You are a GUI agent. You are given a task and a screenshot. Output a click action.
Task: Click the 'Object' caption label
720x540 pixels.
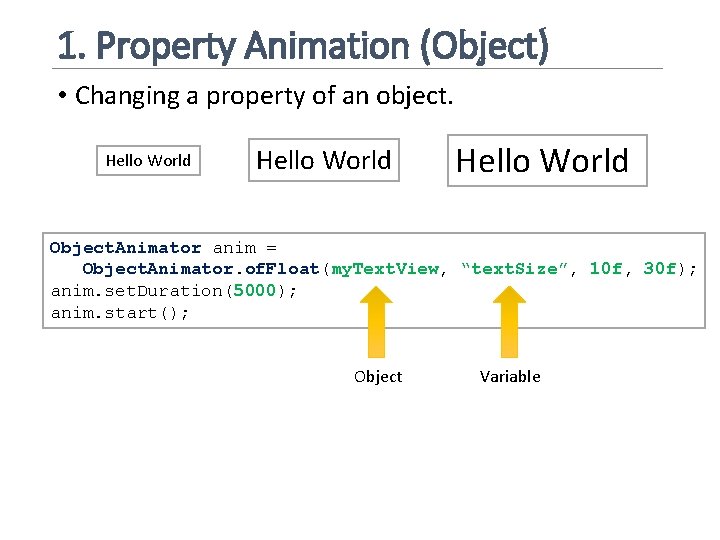click(x=378, y=377)
